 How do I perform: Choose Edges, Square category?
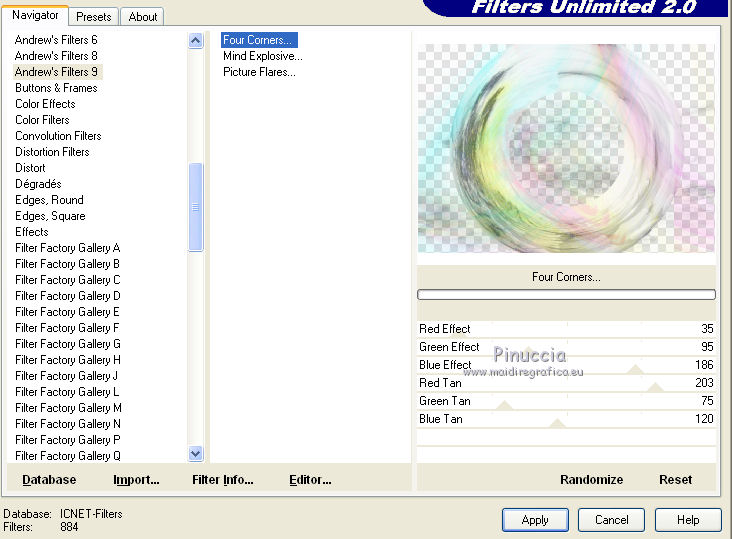pyautogui.click(x=50, y=216)
